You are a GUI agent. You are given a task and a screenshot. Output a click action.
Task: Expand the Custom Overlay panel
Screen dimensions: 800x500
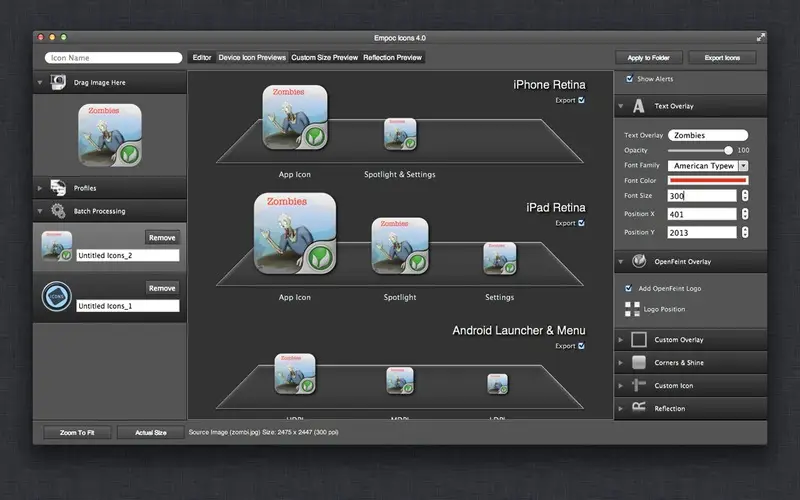pyautogui.click(x=621, y=339)
